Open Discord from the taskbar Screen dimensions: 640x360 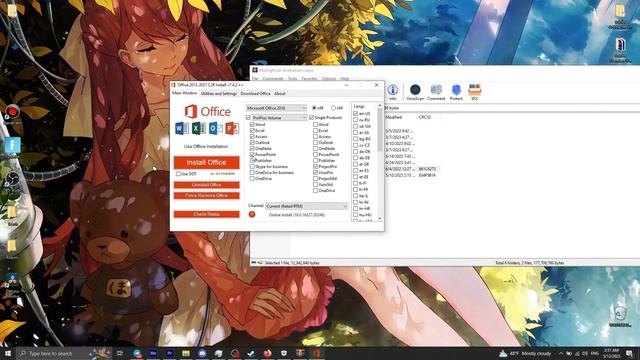pyautogui.click(x=202, y=353)
